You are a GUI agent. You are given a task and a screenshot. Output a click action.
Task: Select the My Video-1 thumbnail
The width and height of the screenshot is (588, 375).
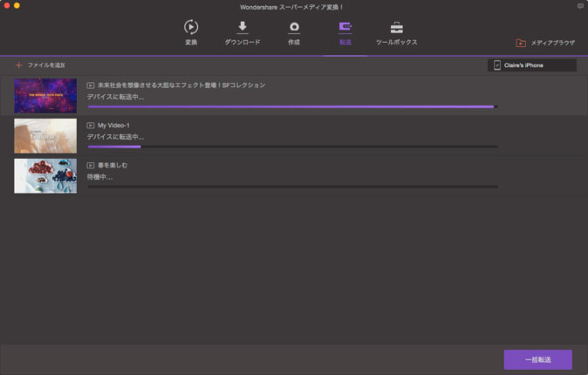point(45,136)
